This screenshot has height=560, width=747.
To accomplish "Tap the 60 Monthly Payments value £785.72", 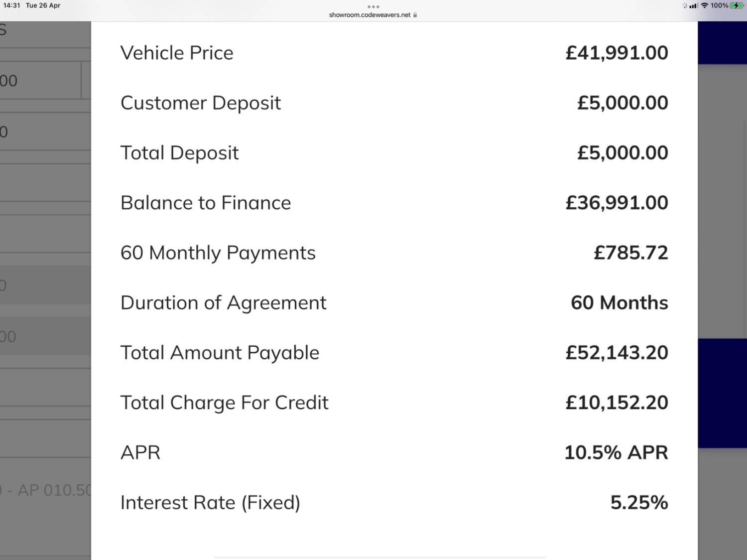I will [x=630, y=253].
